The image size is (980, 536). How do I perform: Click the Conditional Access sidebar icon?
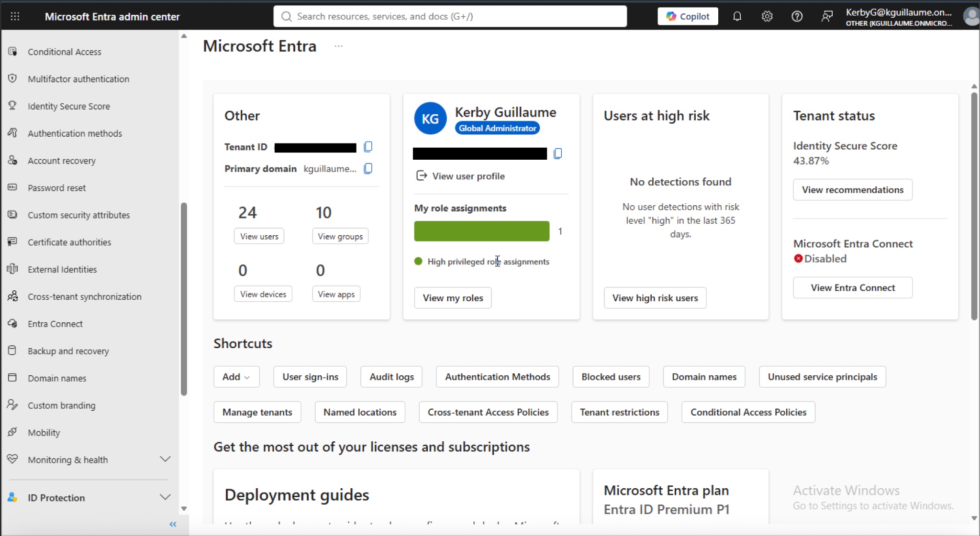12,51
